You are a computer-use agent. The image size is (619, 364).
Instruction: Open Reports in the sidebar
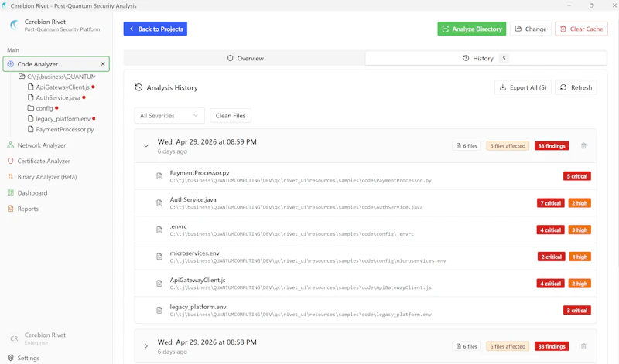coord(28,209)
